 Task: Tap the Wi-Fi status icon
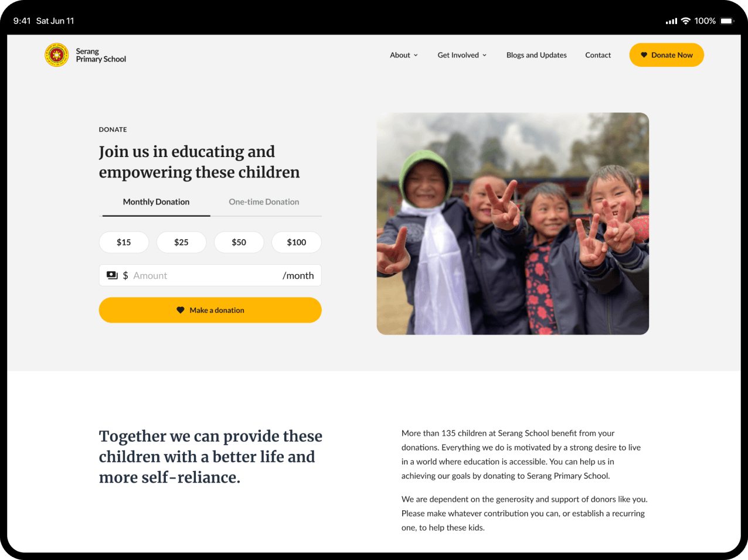tap(685, 21)
